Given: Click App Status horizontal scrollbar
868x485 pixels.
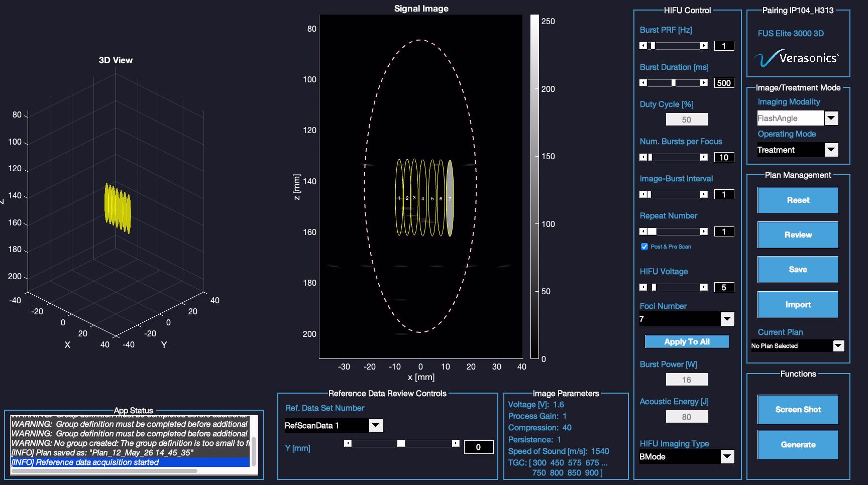Looking at the screenshot, I should [x=104, y=471].
